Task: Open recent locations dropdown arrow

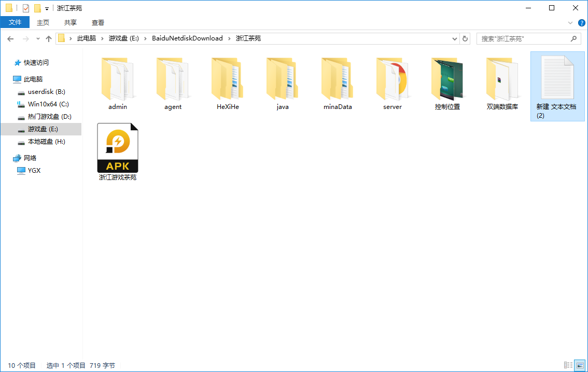Action: pyautogui.click(x=38, y=38)
